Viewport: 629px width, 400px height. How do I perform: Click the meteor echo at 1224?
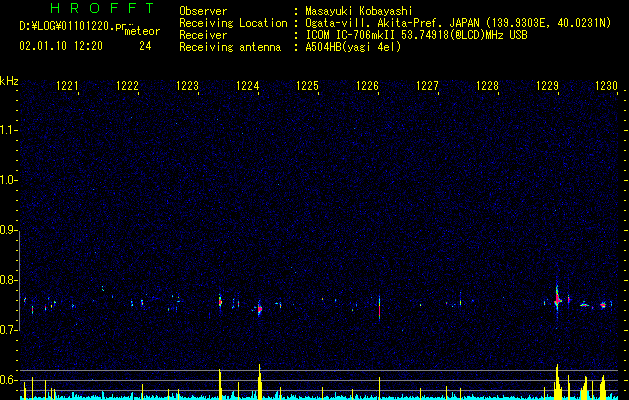[260, 309]
